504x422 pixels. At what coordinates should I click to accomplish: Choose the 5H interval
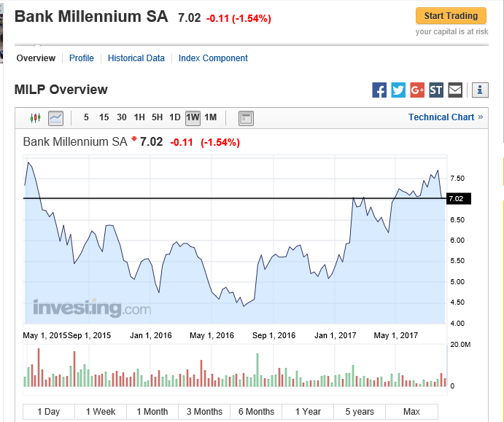pyautogui.click(x=157, y=117)
